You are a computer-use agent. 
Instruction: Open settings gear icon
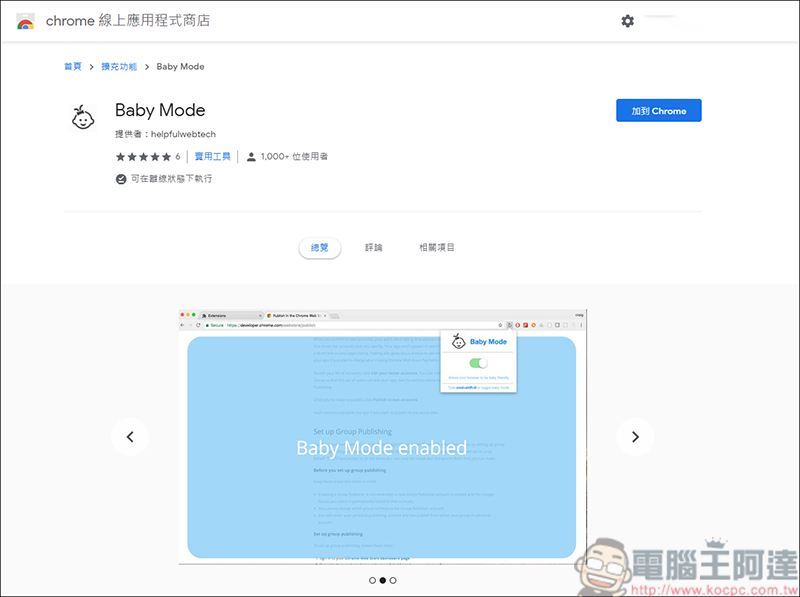tap(628, 21)
